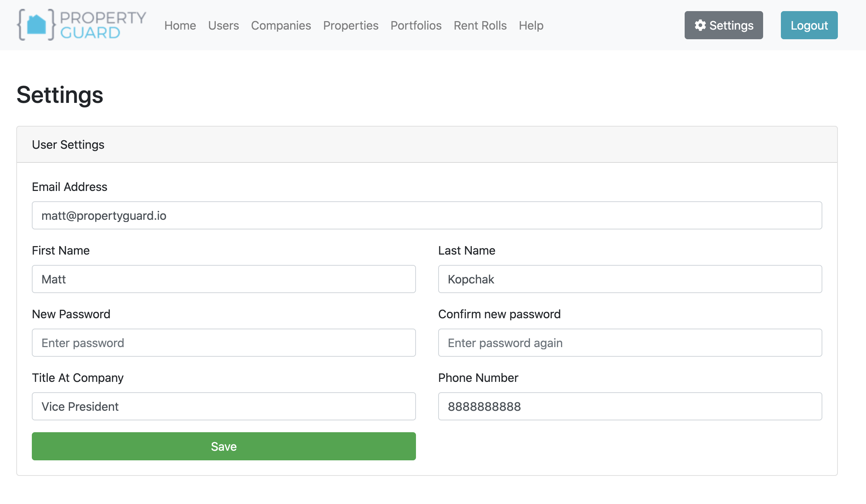Navigate to Portfolios
This screenshot has width=866, height=504.
pos(416,25)
